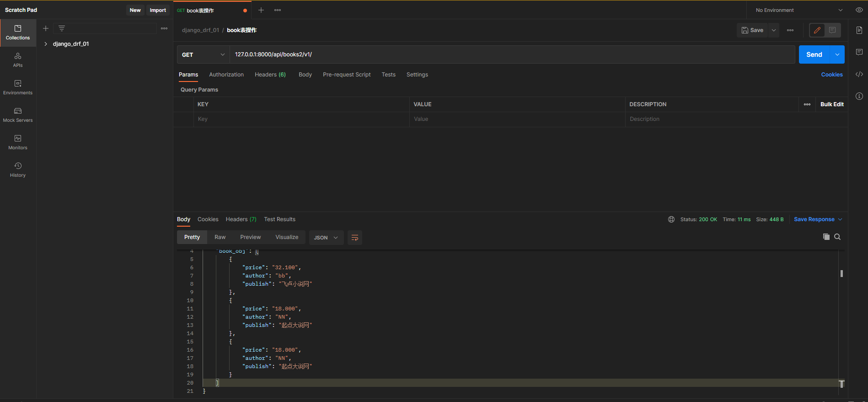868x402 pixels.
Task: Select the Params tab
Action: tap(188, 75)
